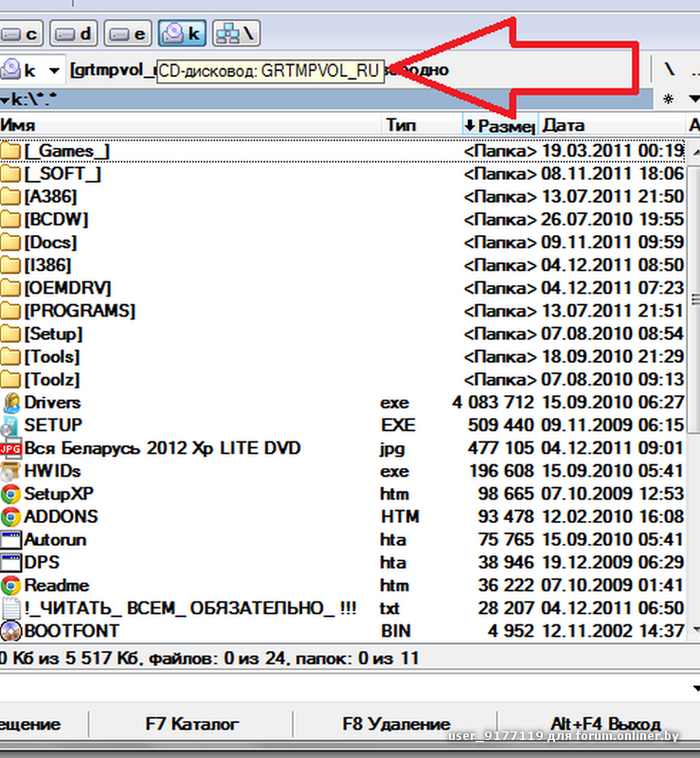
Task: Open drive selection dropdown showing k
Action: tap(31, 70)
